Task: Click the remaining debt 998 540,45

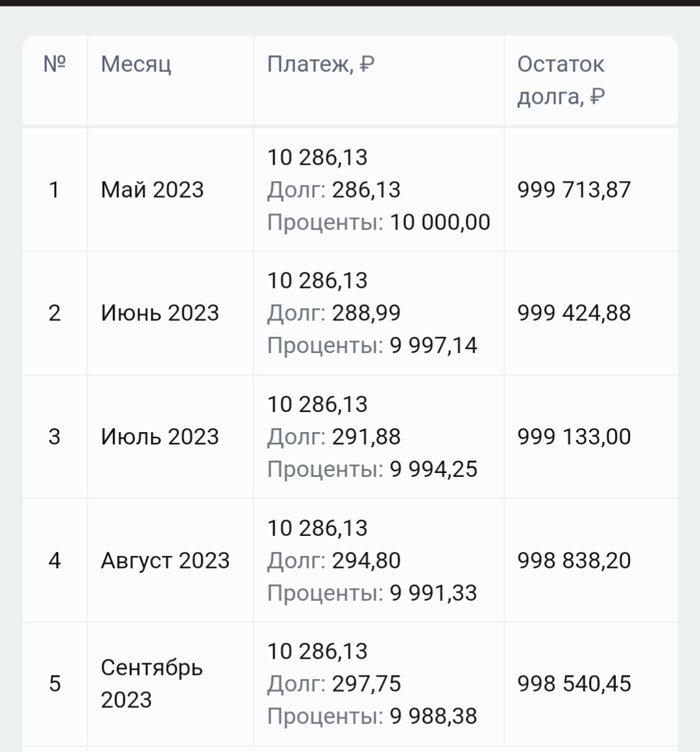Action: (x=573, y=683)
